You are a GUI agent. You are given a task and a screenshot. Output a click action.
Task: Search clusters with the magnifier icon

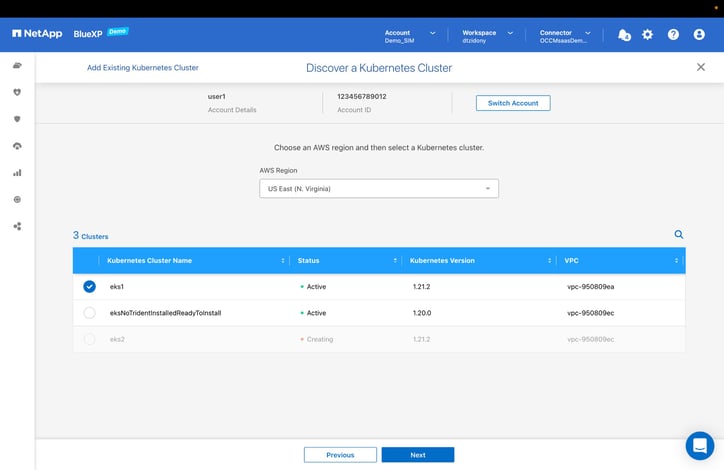click(679, 235)
